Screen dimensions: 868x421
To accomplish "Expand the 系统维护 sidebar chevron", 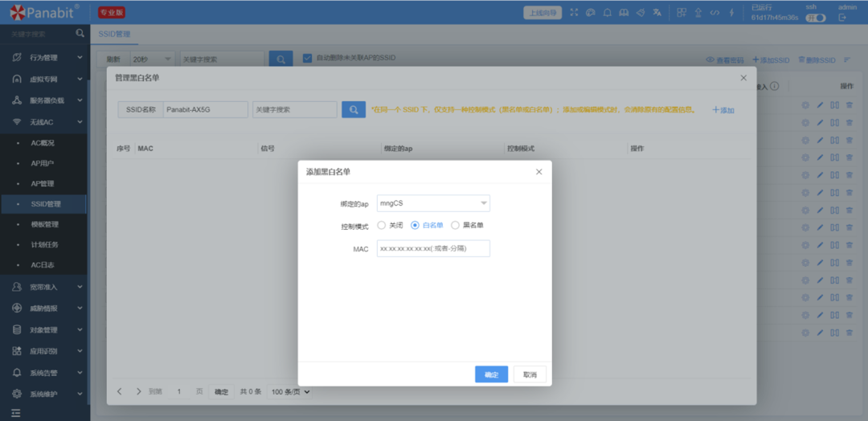I will click(80, 394).
